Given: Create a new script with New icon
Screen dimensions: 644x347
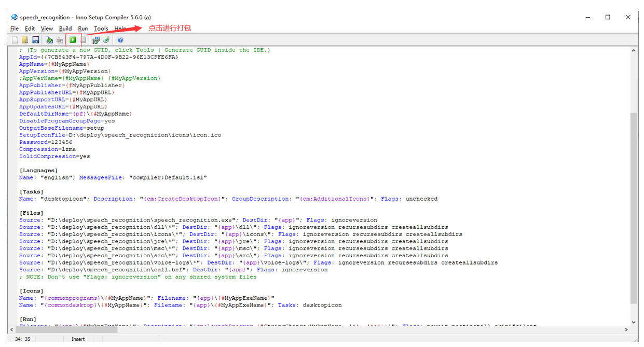Looking at the screenshot, I should click(15, 40).
